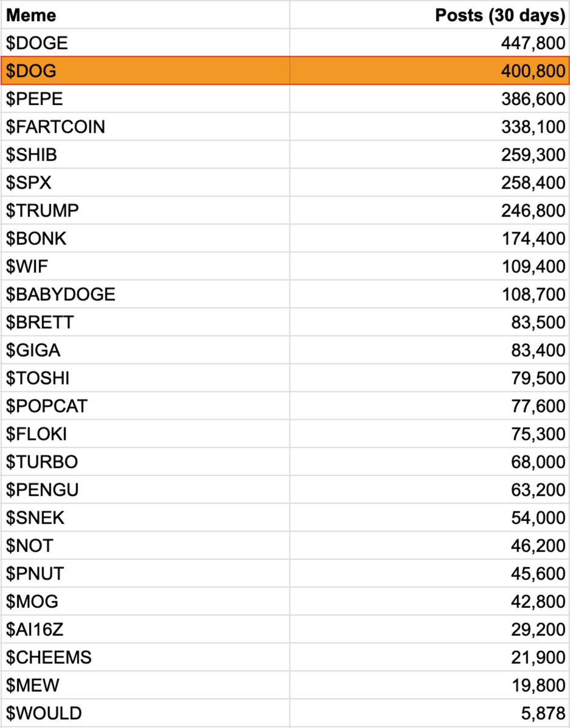Select the Posts (30 days) header cell
570x728 pixels.
click(429, 15)
